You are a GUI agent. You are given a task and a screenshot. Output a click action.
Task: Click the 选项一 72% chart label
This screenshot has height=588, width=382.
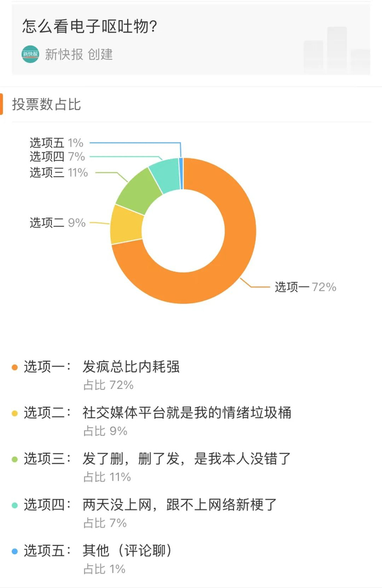click(x=305, y=287)
